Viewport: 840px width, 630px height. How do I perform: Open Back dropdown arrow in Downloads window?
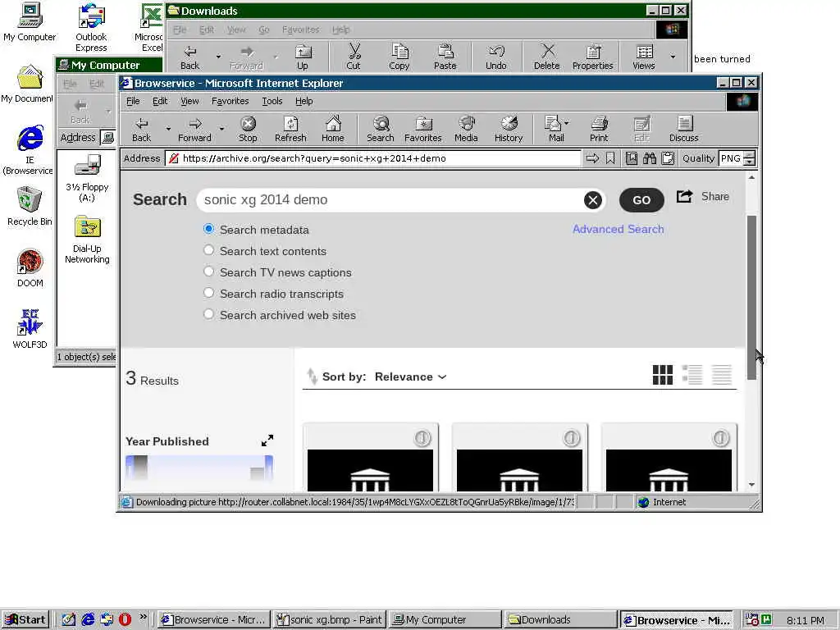coord(218,57)
